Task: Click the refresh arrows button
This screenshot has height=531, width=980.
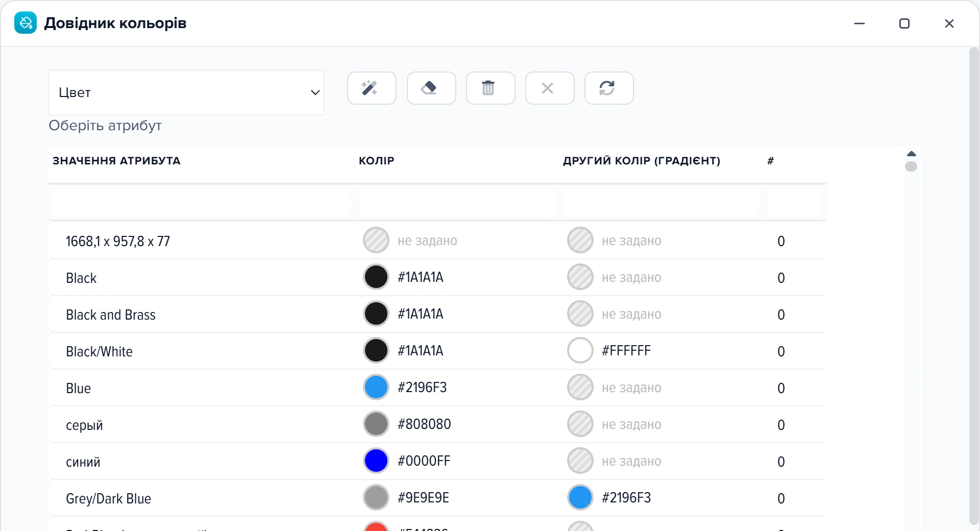Action: pos(609,88)
